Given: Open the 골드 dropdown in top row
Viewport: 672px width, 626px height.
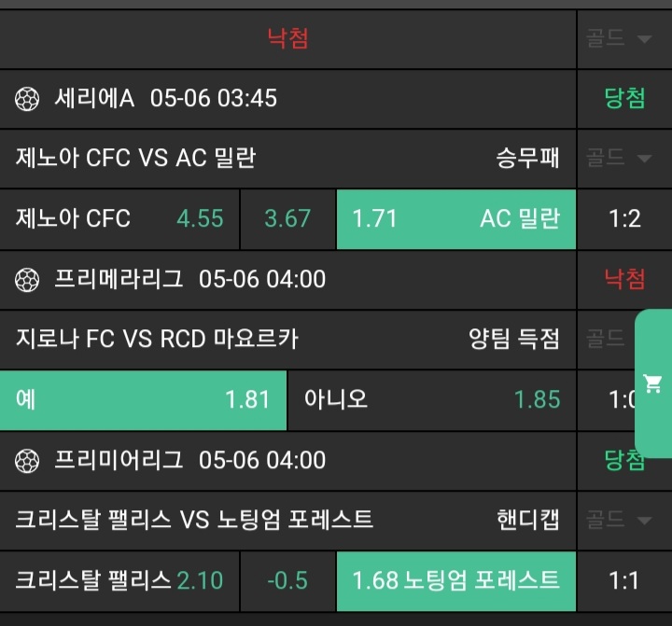Looking at the screenshot, I should pos(618,38).
